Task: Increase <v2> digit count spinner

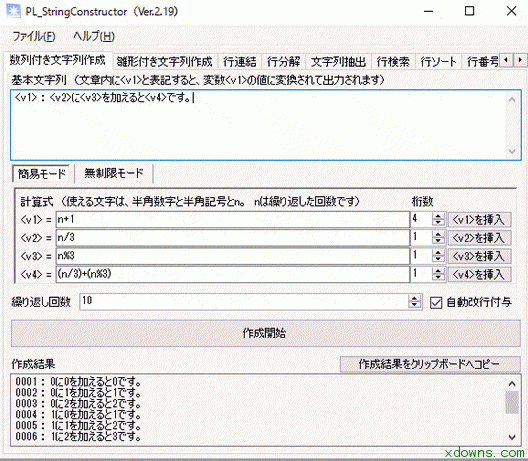Action: 438,234
